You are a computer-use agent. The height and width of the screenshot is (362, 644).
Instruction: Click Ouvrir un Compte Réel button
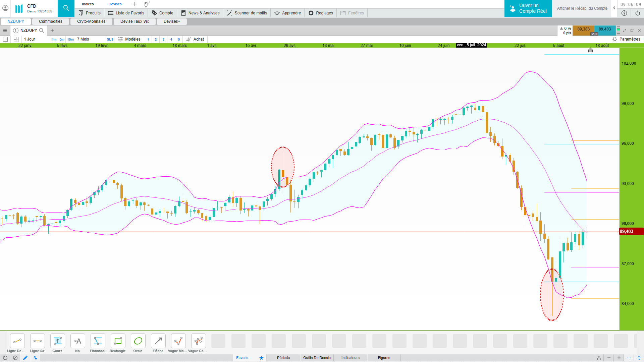pyautogui.click(x=528, y=8)
